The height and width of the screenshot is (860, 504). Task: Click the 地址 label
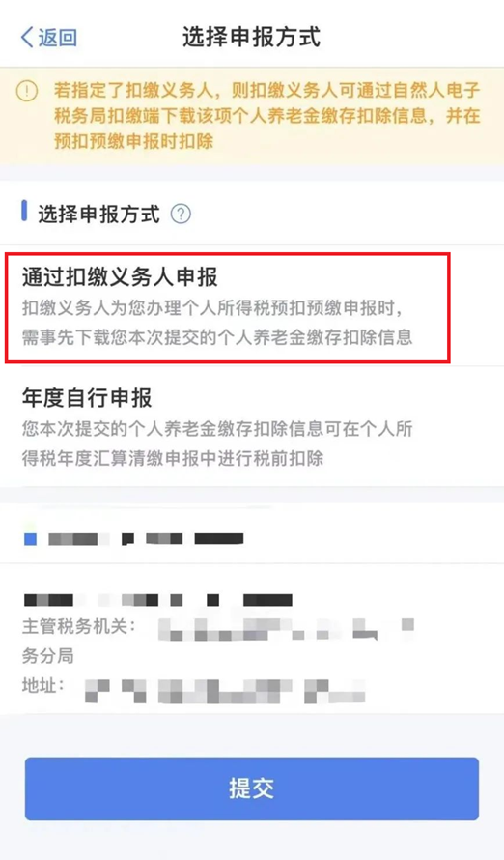click(x=43, y=684)
